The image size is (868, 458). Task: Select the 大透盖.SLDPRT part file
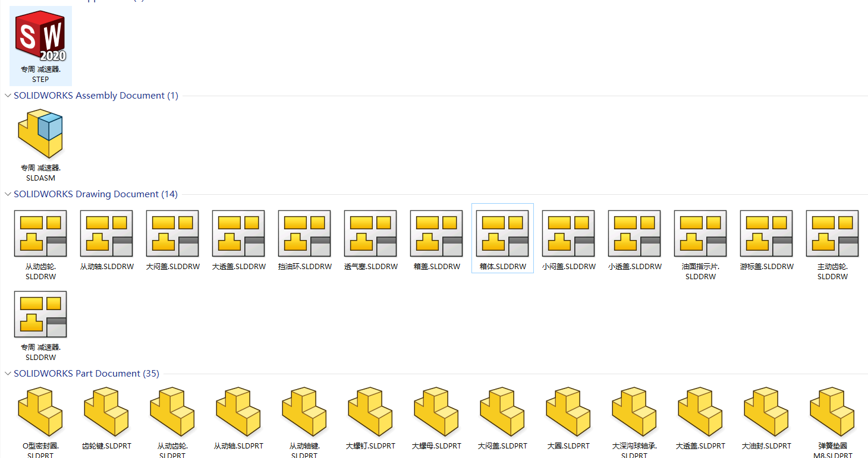coord(700,418)
